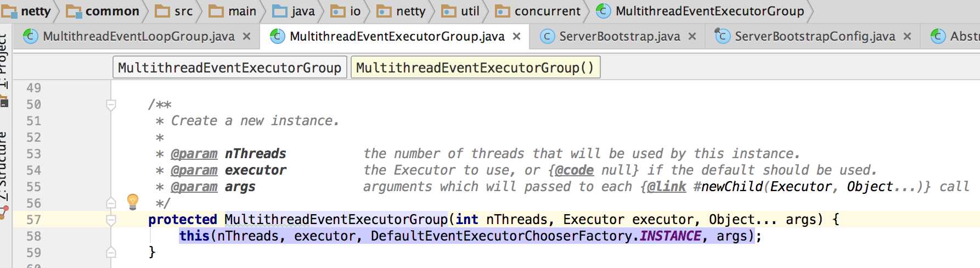The height and width of the screenshot is (268, 980).
Task: Click the intention light bulb icon
Action: (x=133, y=202)
